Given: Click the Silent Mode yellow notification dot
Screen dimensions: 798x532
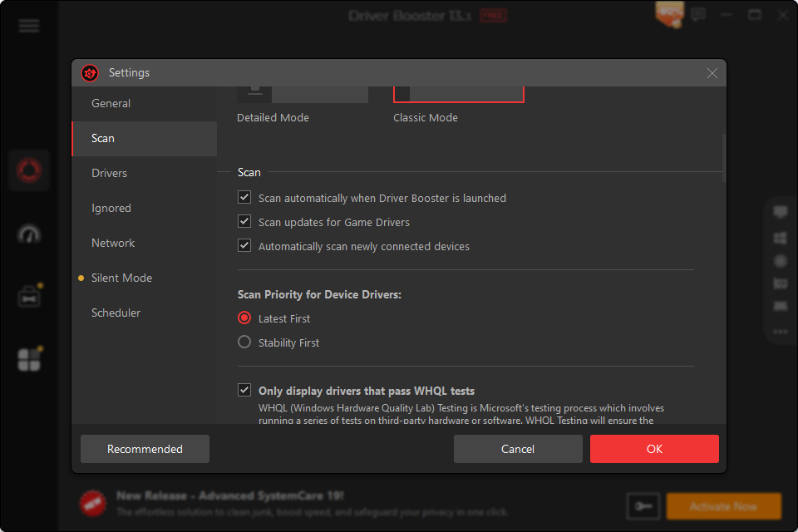Looking at the screenshot, I should click(81, 278).
